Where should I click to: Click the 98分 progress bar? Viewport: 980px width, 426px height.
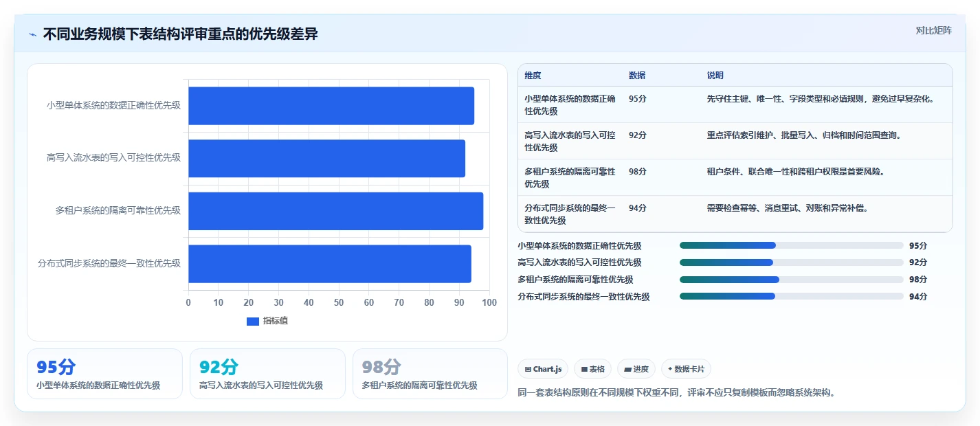[x=792, y=280]
